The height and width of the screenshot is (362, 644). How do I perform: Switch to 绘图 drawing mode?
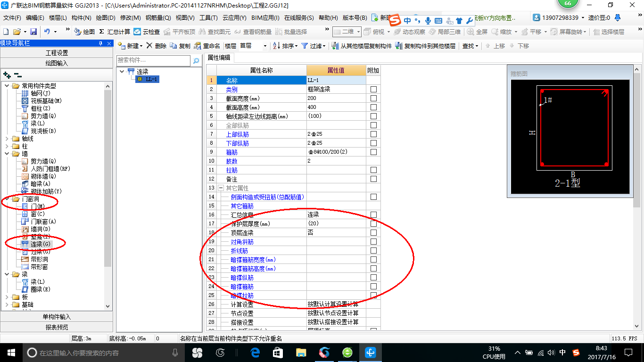[84, 32]
